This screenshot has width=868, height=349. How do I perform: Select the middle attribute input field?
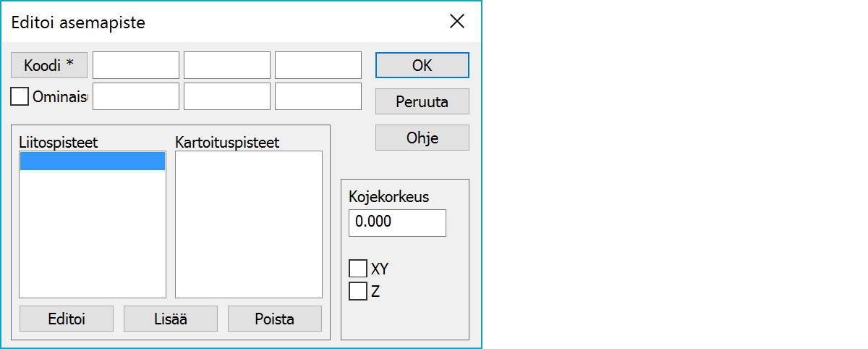coord(227,96)
